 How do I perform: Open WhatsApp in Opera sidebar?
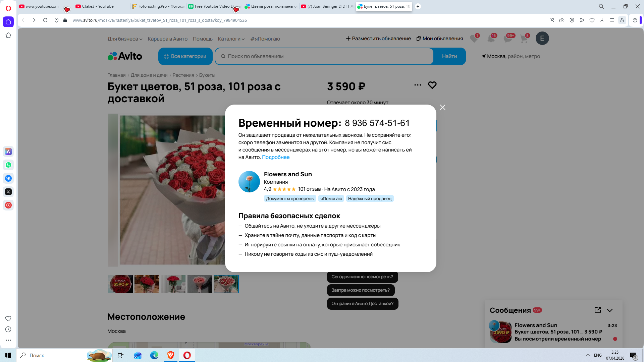(x=8, y=165)
